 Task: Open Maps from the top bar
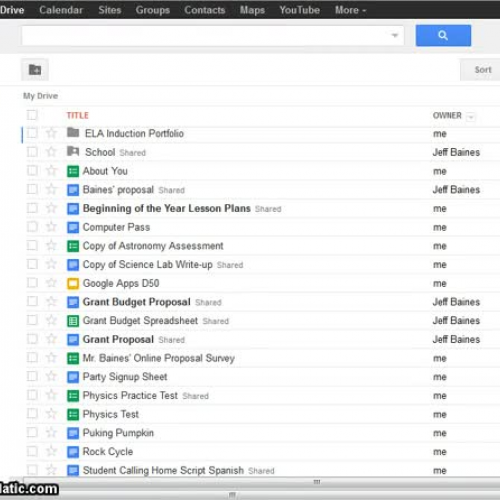tap(252, 10)
